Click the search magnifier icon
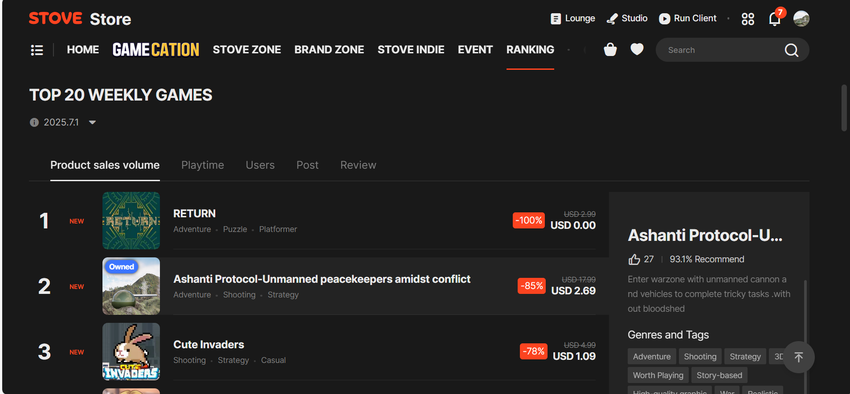Image resolution: width=850 pixels, height=394 pixels. pos(791,50)
